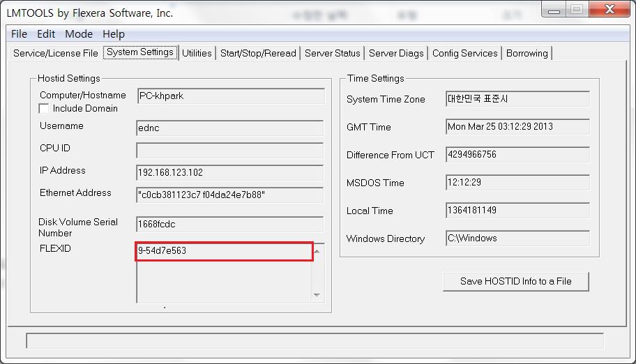The height and width of the screenshot is (364, 636).
Task: Click the Difference From UCT field 4294966756
Action: (517, 155)
